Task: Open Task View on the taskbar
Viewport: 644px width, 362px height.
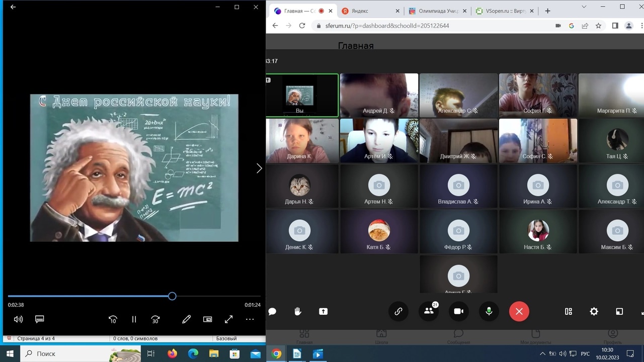Action: tap(150, 354)
